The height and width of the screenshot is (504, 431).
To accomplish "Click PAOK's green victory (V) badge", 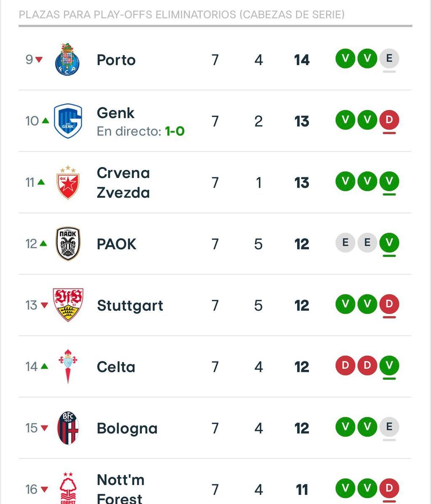I will (x=389, y=243).
